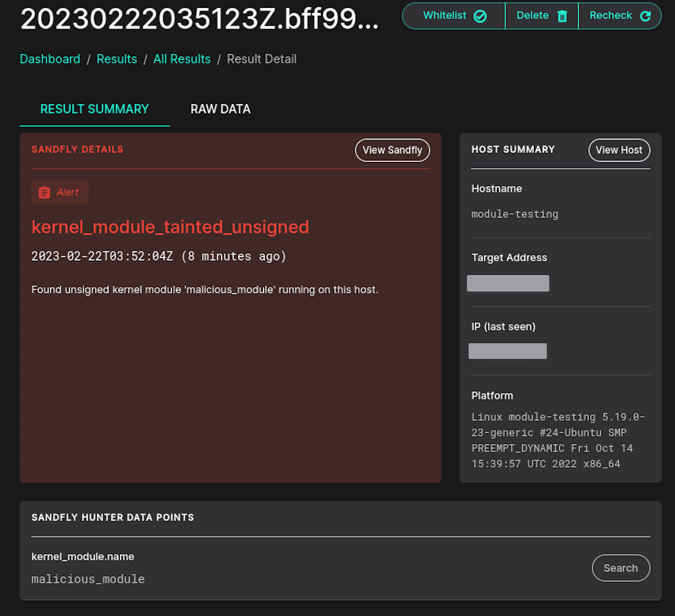
Task: Click the checkmark icon beside Whitelist
Action: [479, 16]
